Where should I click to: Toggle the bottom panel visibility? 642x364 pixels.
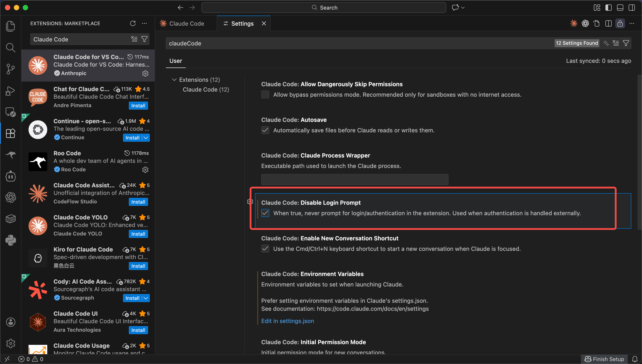click(x=620, y=8)
